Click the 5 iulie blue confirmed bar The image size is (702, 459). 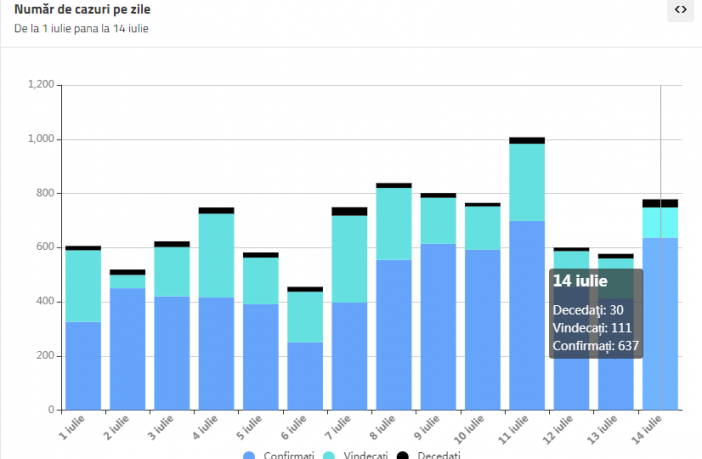coord(260,356)
